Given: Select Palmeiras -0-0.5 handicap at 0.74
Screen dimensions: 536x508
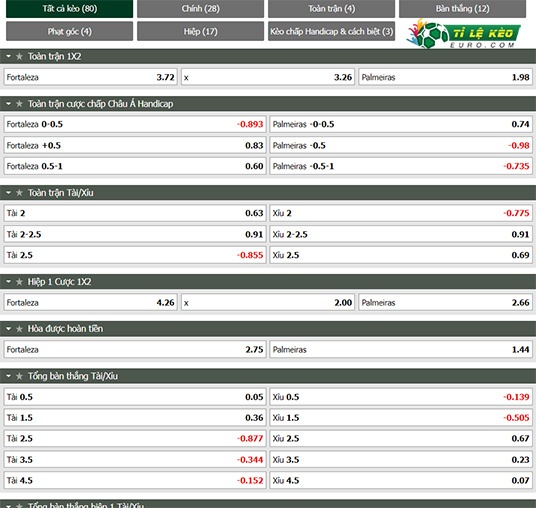Looking at the screenshot, I should [401, 124].
